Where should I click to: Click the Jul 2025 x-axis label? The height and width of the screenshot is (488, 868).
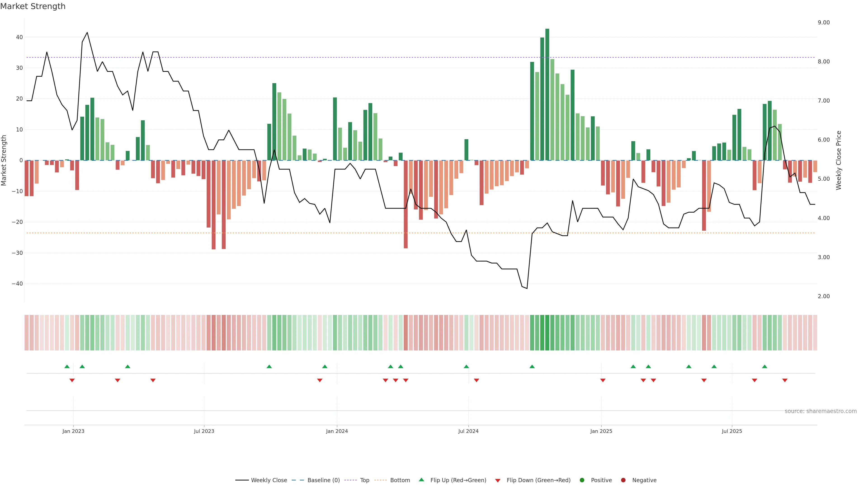[x=732, y=431]
